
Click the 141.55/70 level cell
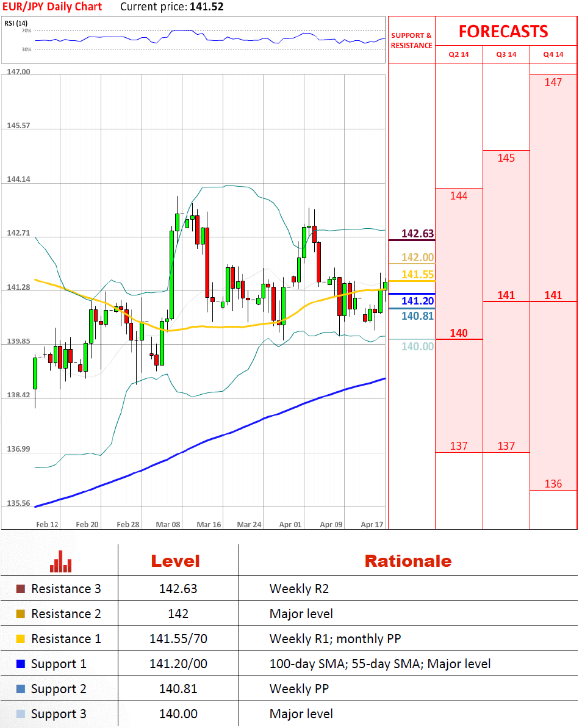pyautogui.click(x=178, y=639)
